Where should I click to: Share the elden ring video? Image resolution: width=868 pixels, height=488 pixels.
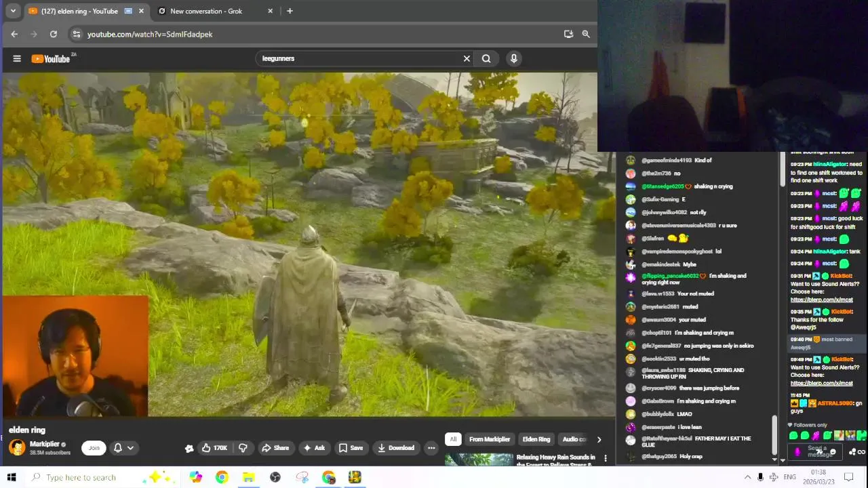(275, 447)
